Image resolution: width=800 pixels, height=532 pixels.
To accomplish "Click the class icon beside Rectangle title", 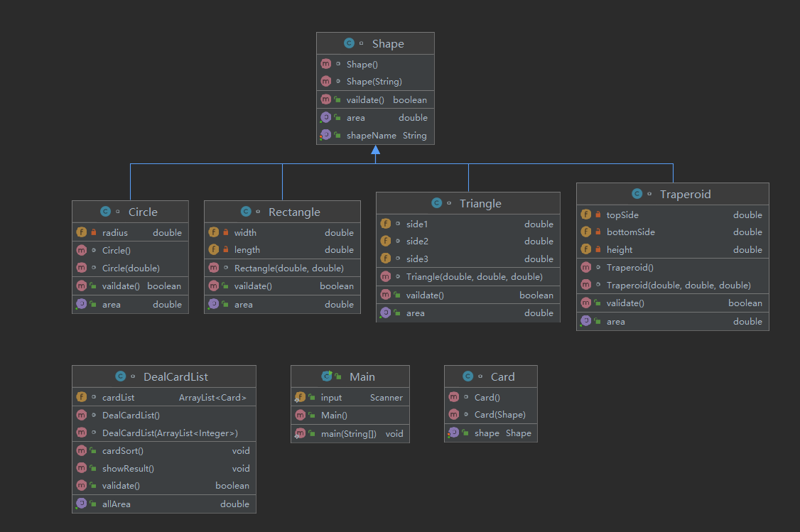I will 246,212.
